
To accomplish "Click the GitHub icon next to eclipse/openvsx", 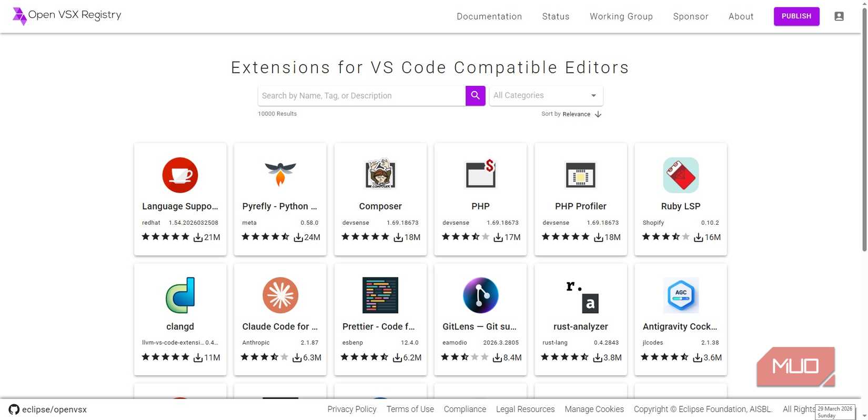I will [x=13, y=409].
